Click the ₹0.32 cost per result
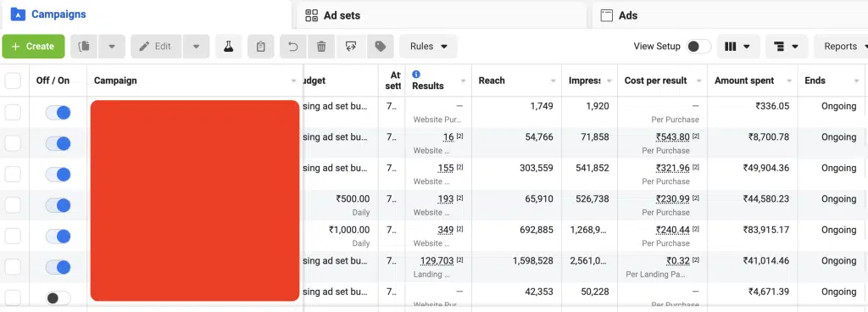This screenshot has width=868, height=312. [678, 261]
